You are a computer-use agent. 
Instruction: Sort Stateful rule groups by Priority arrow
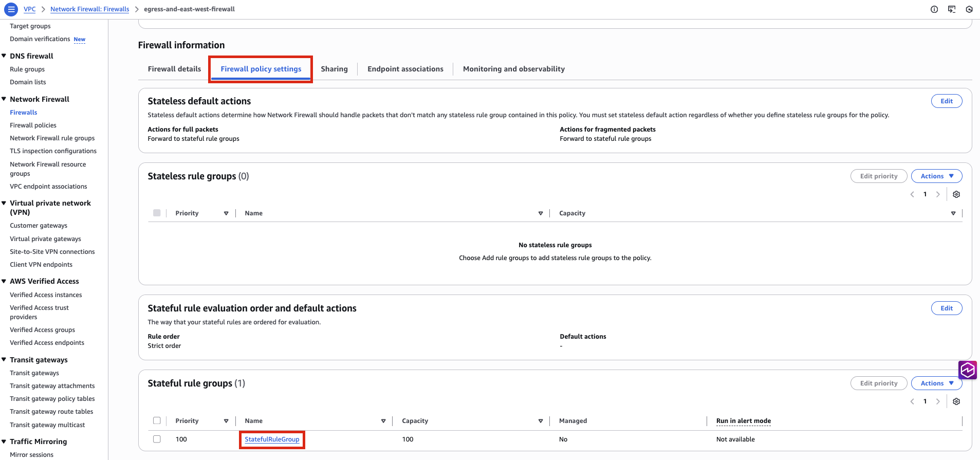tap(226, 421)
